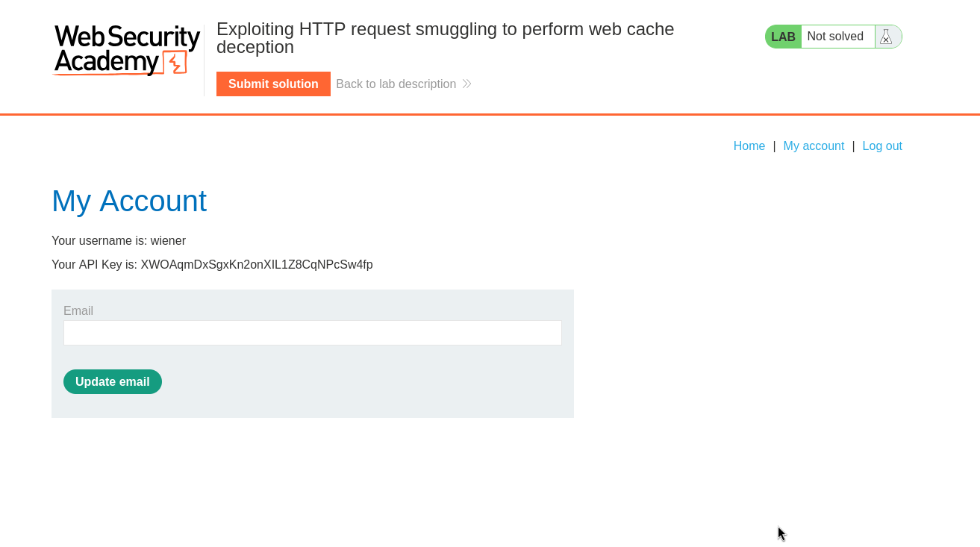Submit the lab solution
Image resolution: width=980 pixels, height=547 pixels.
coord(273,84)
